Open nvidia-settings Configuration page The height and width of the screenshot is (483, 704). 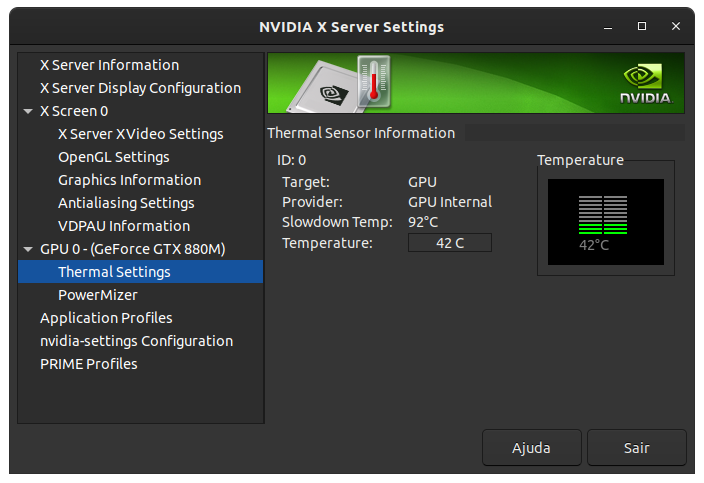pos(136,341)
